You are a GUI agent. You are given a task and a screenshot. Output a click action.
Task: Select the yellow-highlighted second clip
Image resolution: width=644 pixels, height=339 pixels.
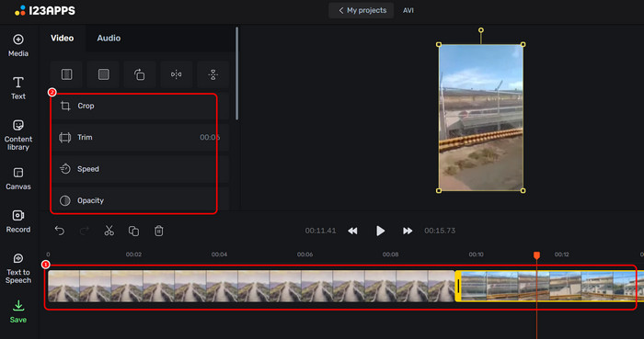[x=550, y=286]
